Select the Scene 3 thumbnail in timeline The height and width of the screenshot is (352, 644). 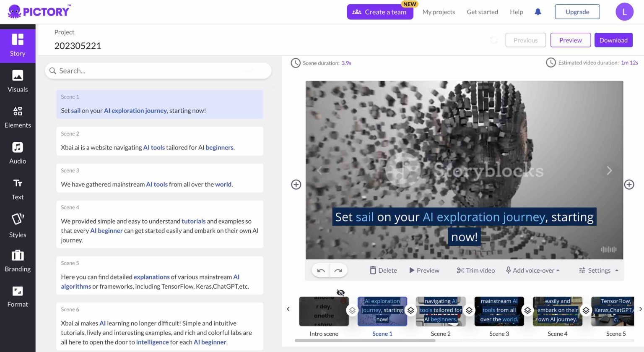(499, 311)
